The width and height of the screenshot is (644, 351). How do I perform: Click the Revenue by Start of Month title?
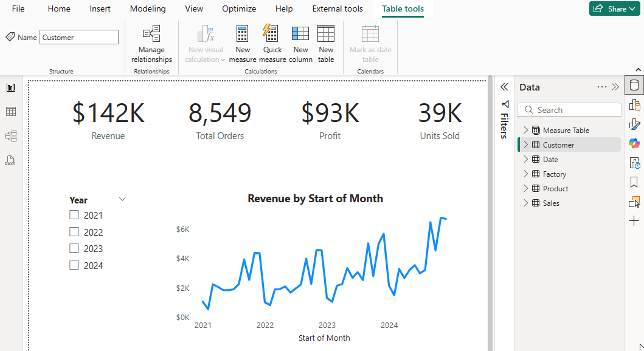316,199
